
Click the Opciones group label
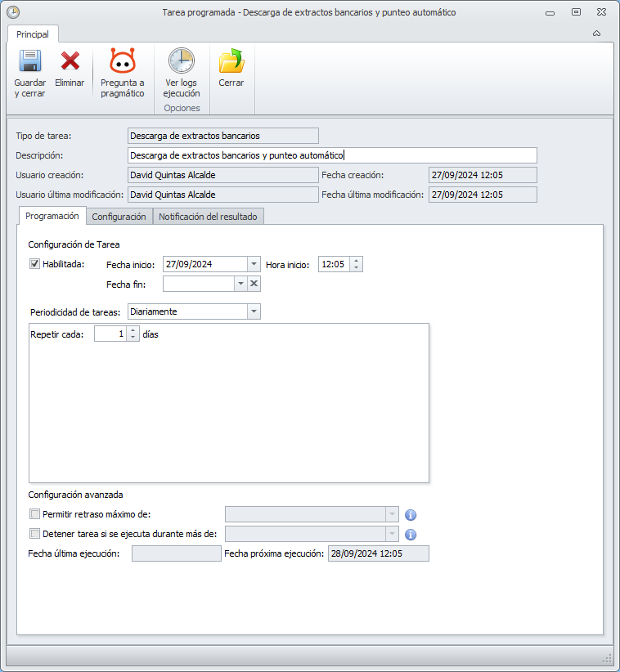click(182, 108)
